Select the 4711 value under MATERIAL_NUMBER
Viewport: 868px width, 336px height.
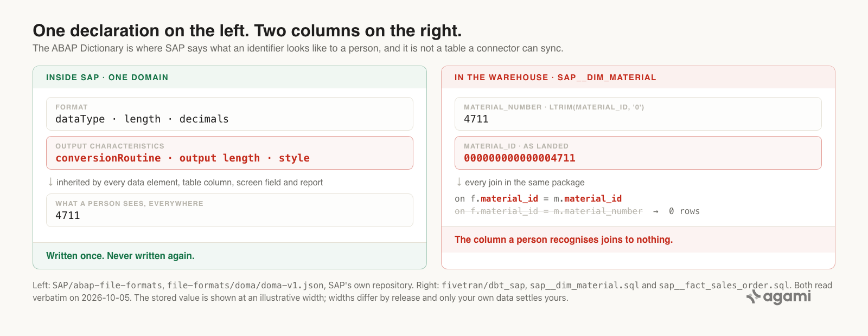coord(476,119)
